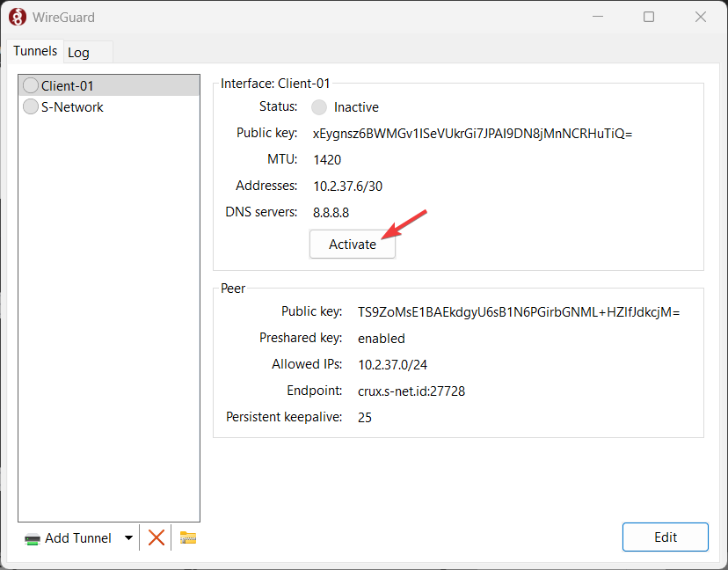
Task: Click the Add Tunnel button label
Action: tap(78, 538)
